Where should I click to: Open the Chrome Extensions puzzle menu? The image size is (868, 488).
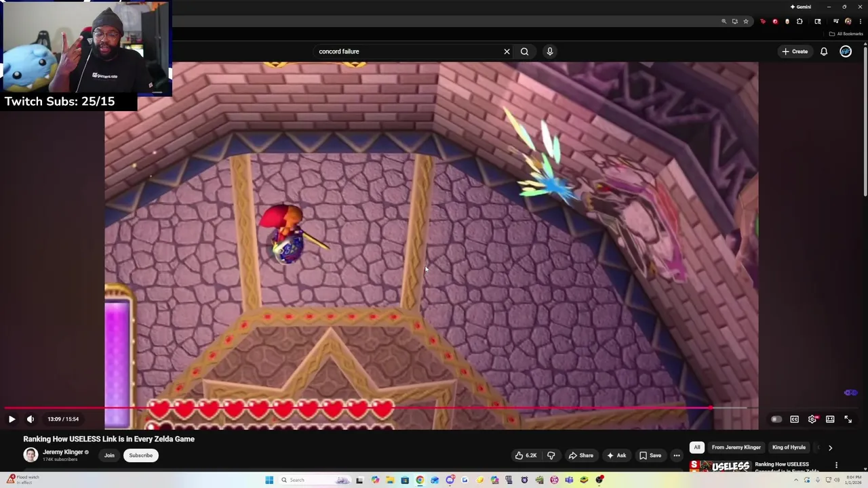(800, 22)
